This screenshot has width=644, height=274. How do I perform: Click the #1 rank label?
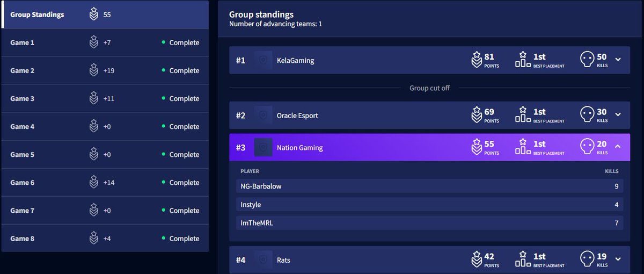240,60
